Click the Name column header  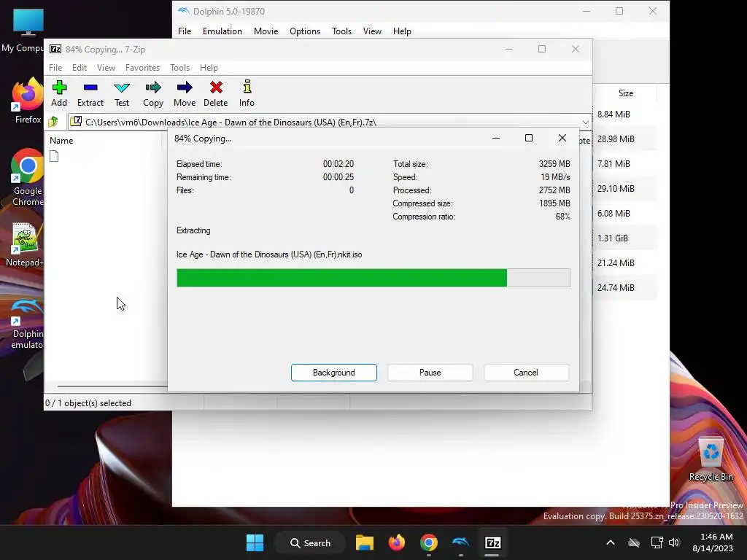tap(61, 141)
